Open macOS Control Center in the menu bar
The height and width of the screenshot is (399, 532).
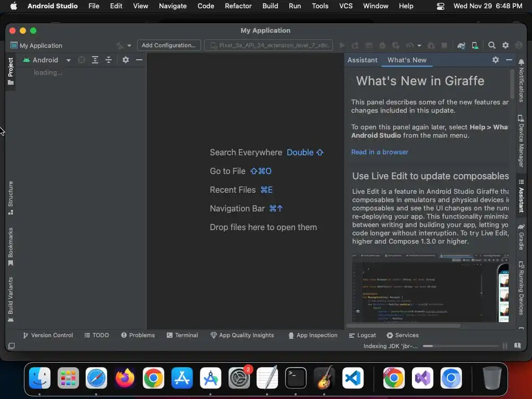point(441,6)
